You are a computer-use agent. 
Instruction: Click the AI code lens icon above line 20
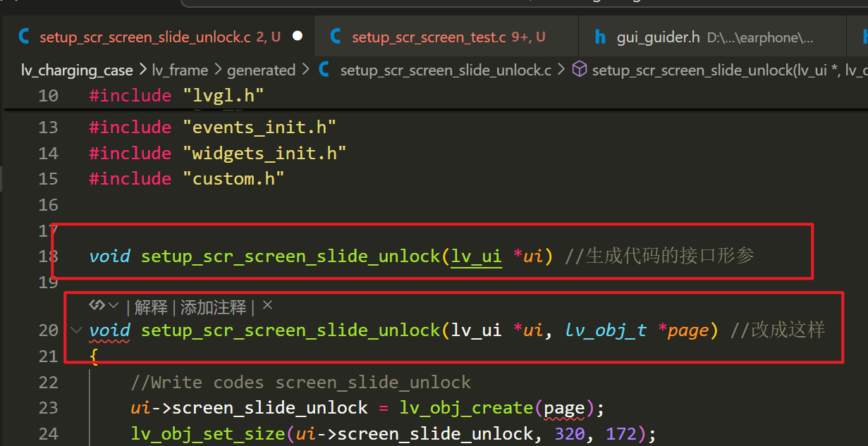pos(97,306)
